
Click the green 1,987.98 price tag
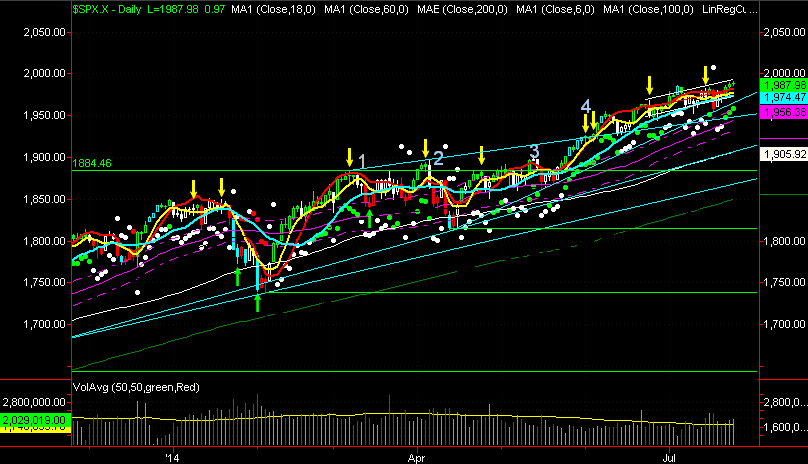pos(784,86)
